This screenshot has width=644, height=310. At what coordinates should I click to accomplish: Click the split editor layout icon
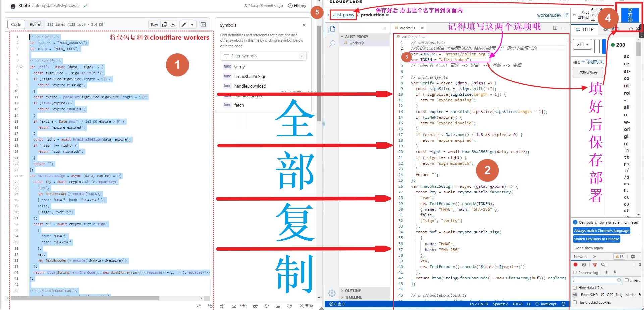click(555, 28)
